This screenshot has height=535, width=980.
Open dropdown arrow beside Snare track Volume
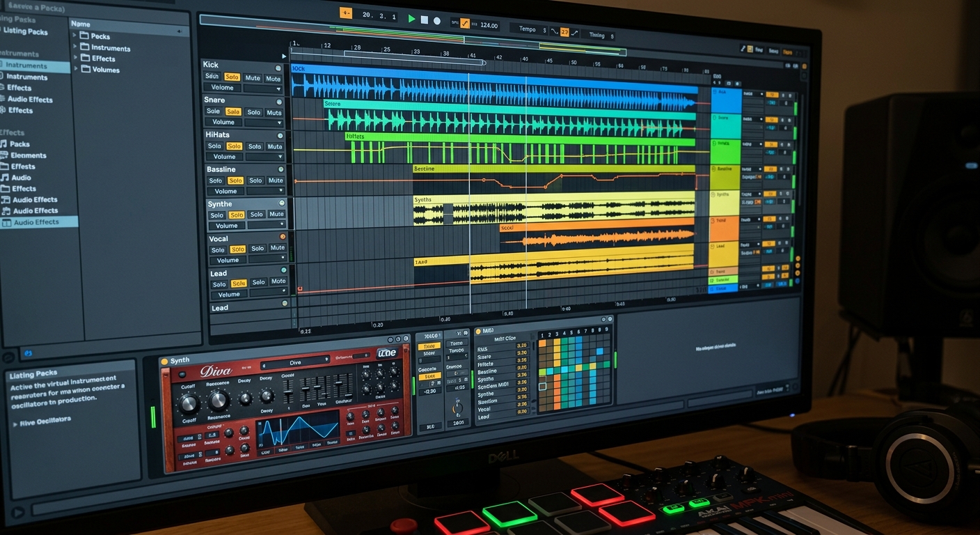tap(280, 123)
